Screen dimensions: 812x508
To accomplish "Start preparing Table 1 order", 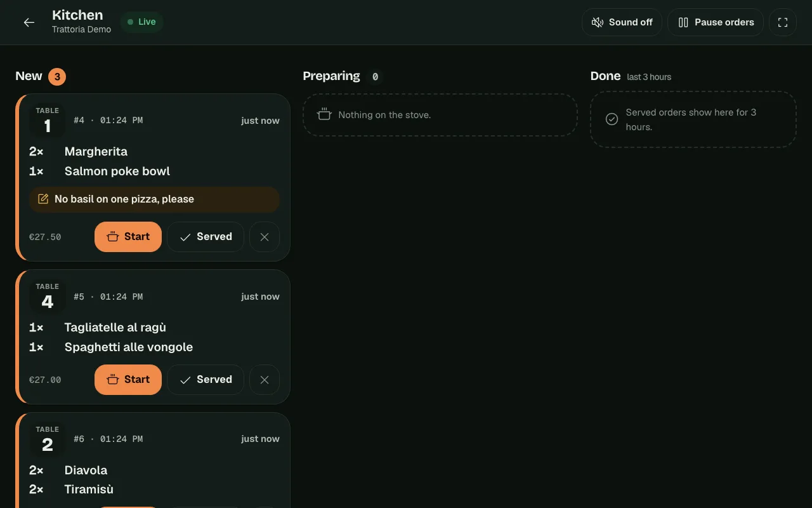I will (128, 237).
